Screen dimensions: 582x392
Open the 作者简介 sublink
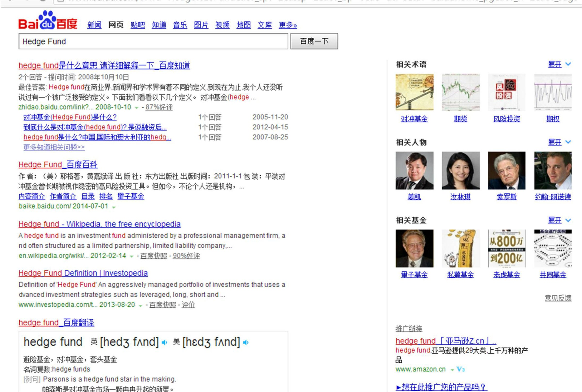[63, 196]
